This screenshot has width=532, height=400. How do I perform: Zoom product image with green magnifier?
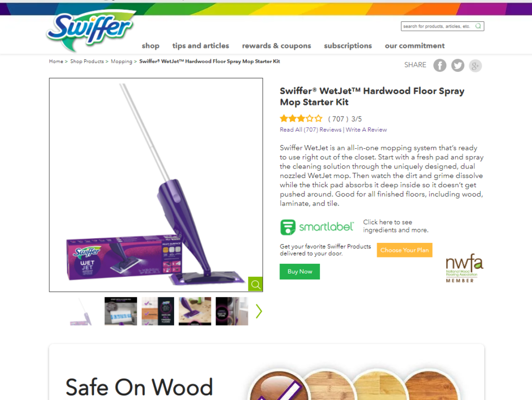pos(255,284)
